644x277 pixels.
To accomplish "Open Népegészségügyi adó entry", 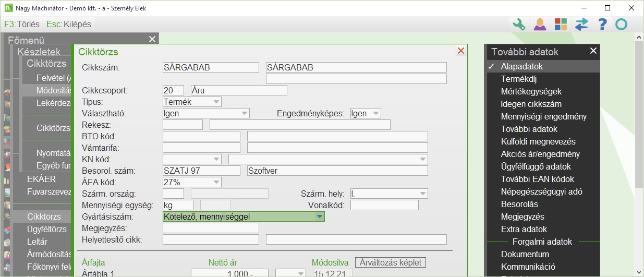I will coord(542,191).
